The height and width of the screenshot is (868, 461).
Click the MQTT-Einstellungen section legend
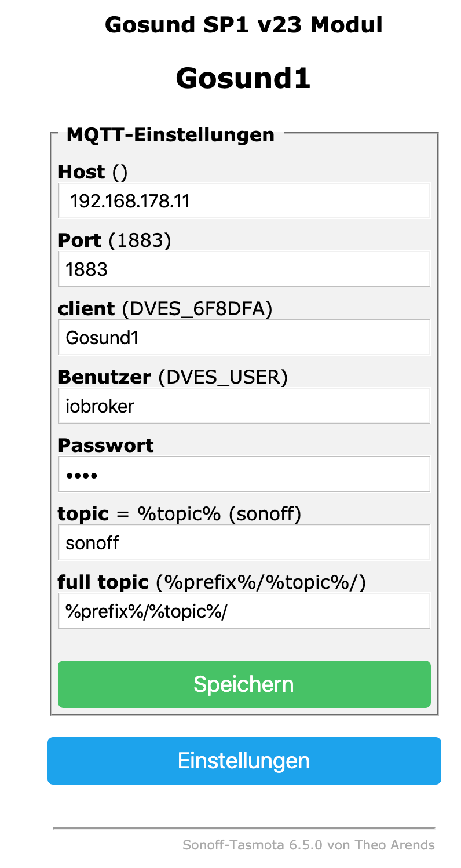point(170,135)
